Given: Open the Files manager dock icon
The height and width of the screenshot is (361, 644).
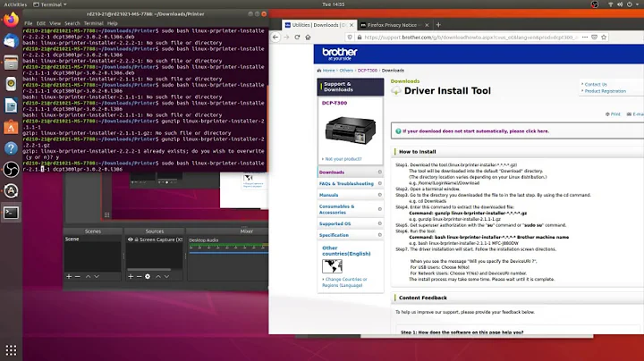Looking at the screenshot, I should tap(11, 63).
